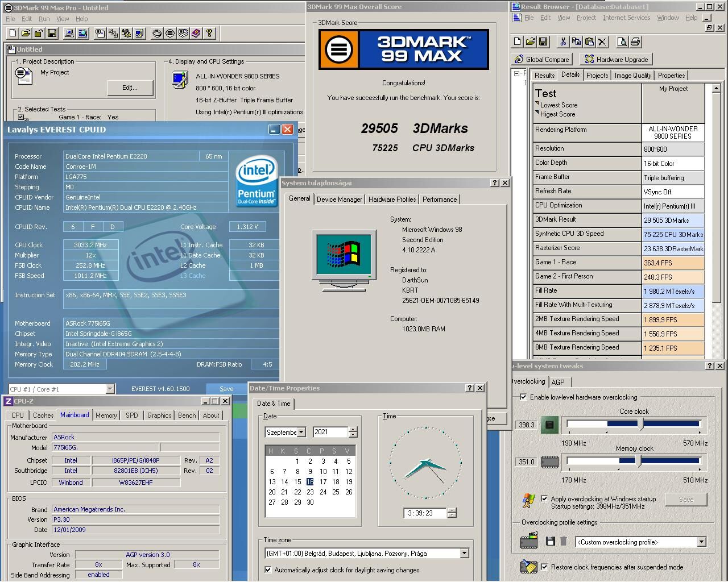Switch to the Performance tab in System properties
The width and height of the screenshot is (728, 582).
coord(440,199)
